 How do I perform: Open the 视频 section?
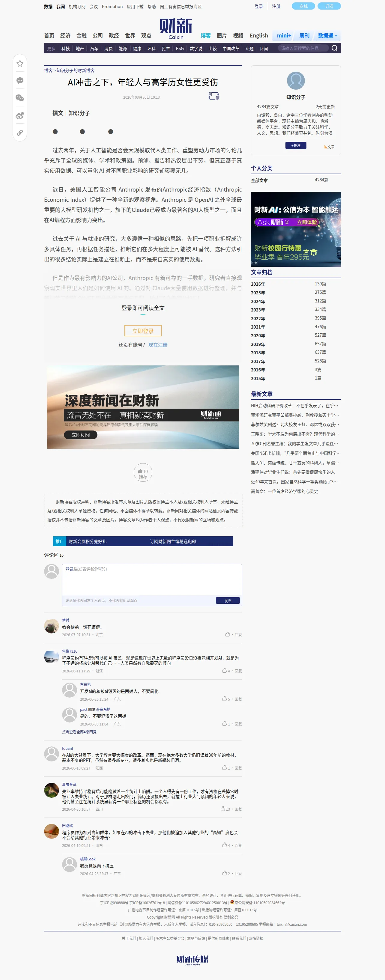(238, 36)
